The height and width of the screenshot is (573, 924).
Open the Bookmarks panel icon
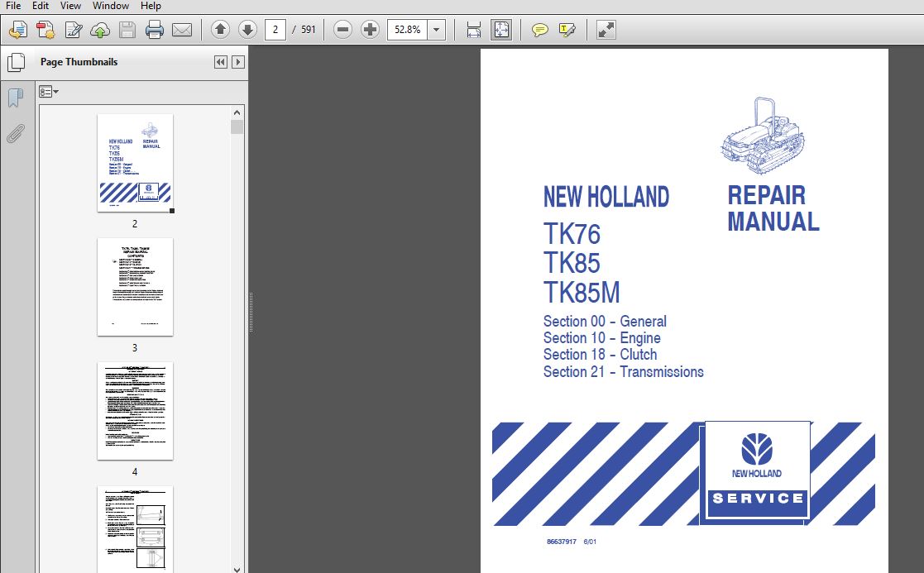coord(16,98)
